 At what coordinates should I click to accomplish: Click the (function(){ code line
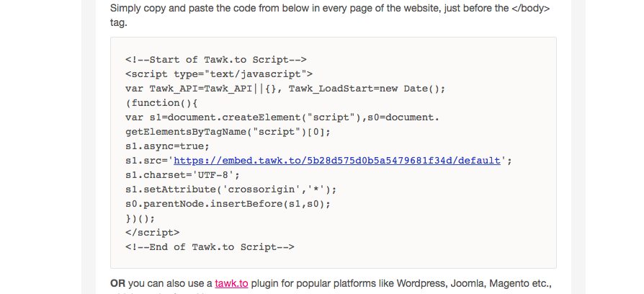(156, 103)
